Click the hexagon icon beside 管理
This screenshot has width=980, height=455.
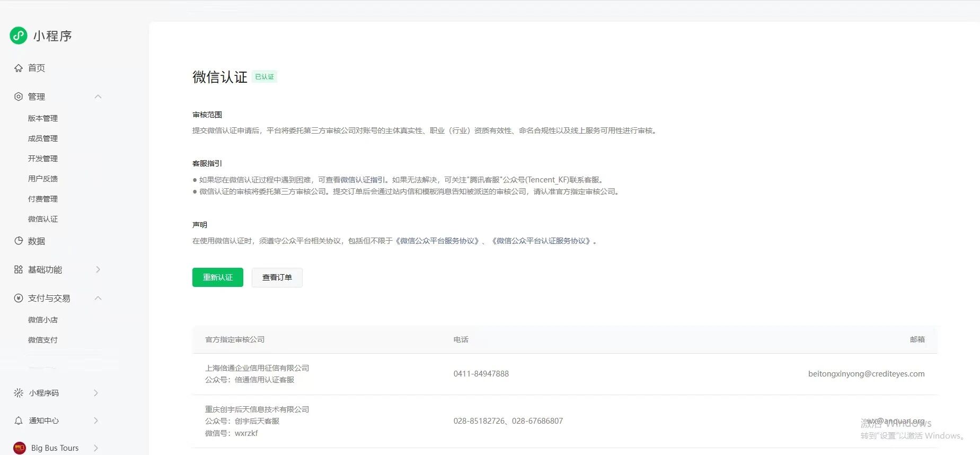pos(19,97)
